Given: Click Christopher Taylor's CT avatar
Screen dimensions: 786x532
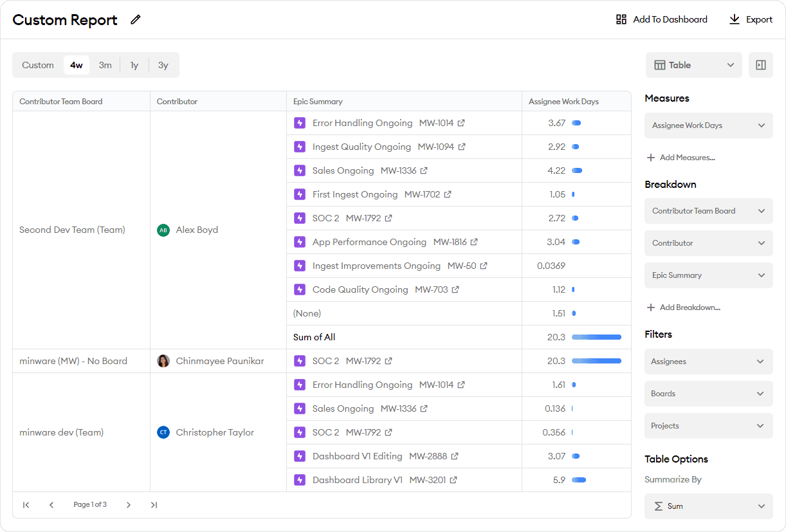Looking at the screenshot, I should click(163, 432).
